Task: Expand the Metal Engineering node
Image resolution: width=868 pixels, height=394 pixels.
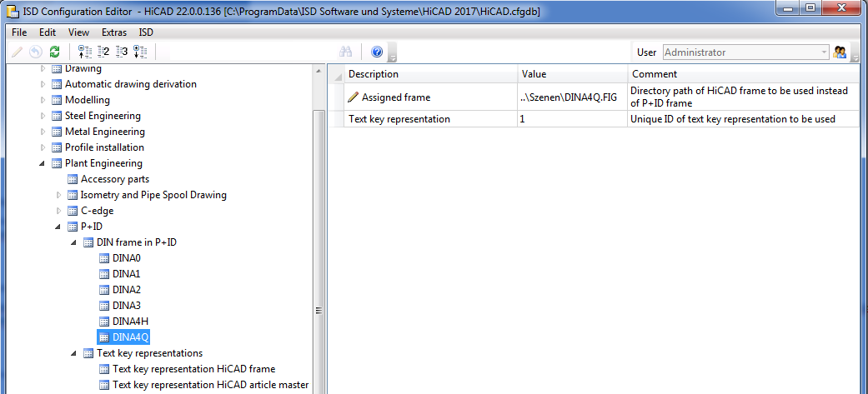Action: [43, 132]
